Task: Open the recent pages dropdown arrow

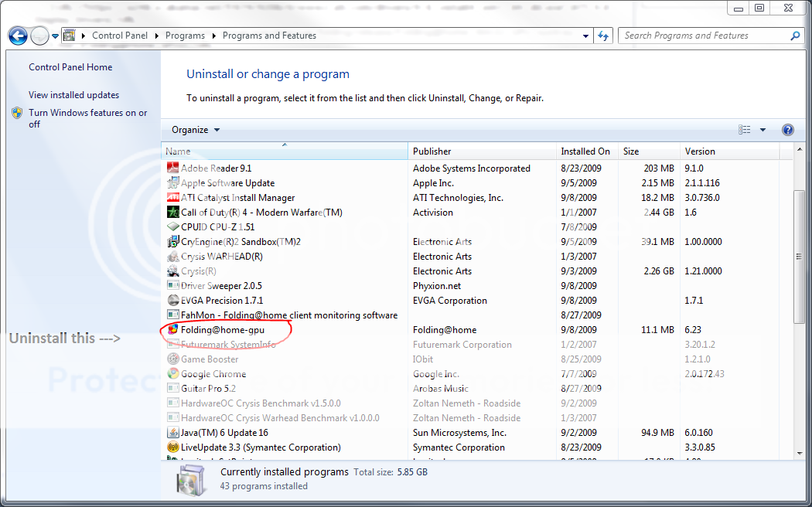Action: pos(55,36)
